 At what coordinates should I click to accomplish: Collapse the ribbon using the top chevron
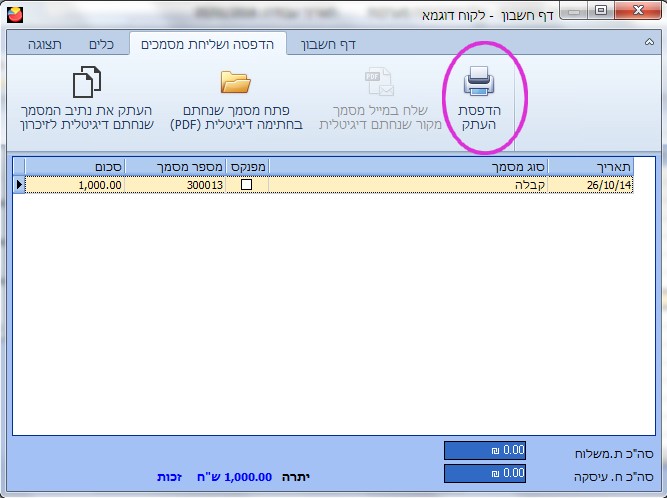coord(649,44)
